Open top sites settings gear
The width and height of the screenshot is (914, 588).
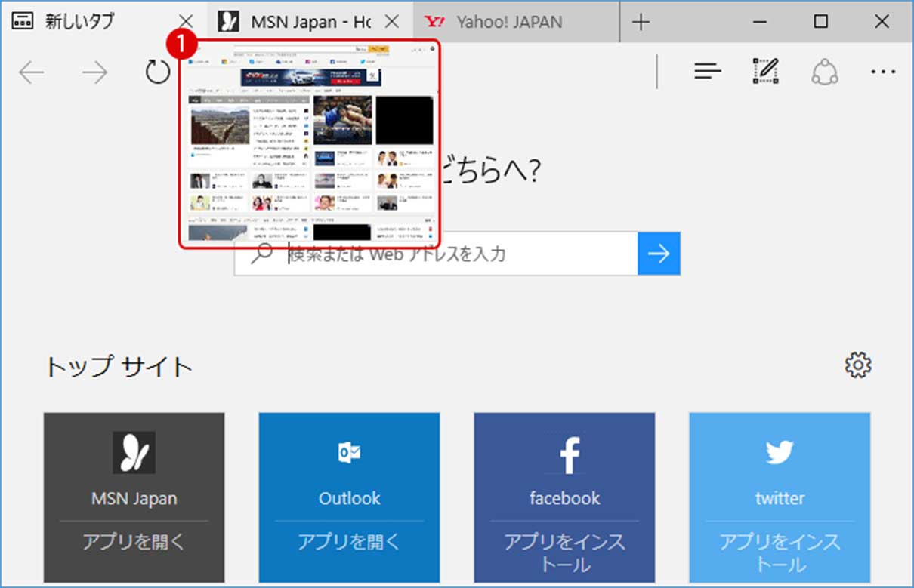858,365
